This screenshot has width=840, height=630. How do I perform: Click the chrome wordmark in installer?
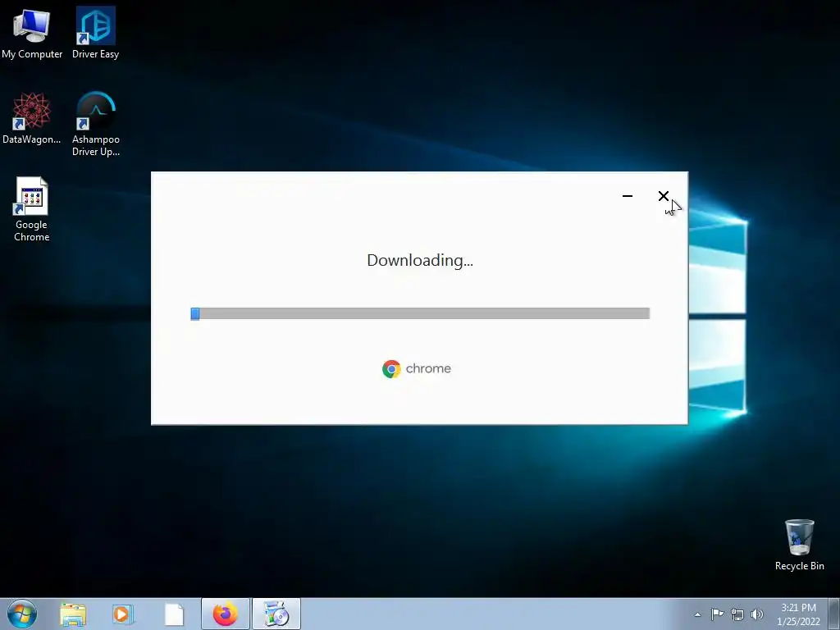[x=428, y=368]
